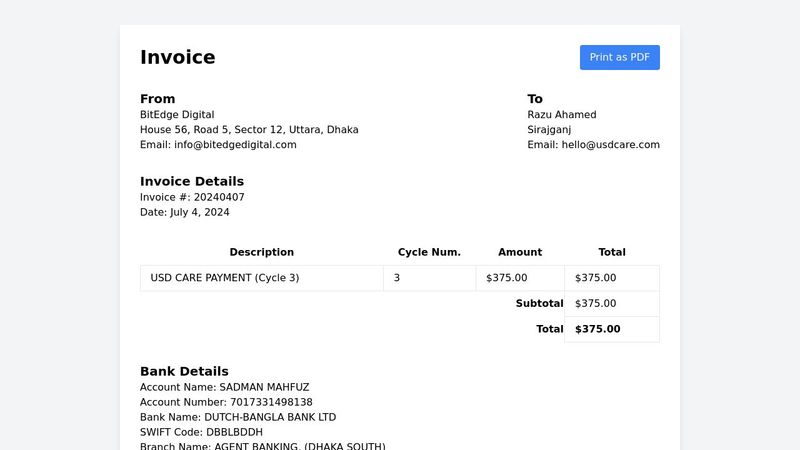
Task: Click the sender address House 56, Road 5
Action: click(x=249, y=130)
